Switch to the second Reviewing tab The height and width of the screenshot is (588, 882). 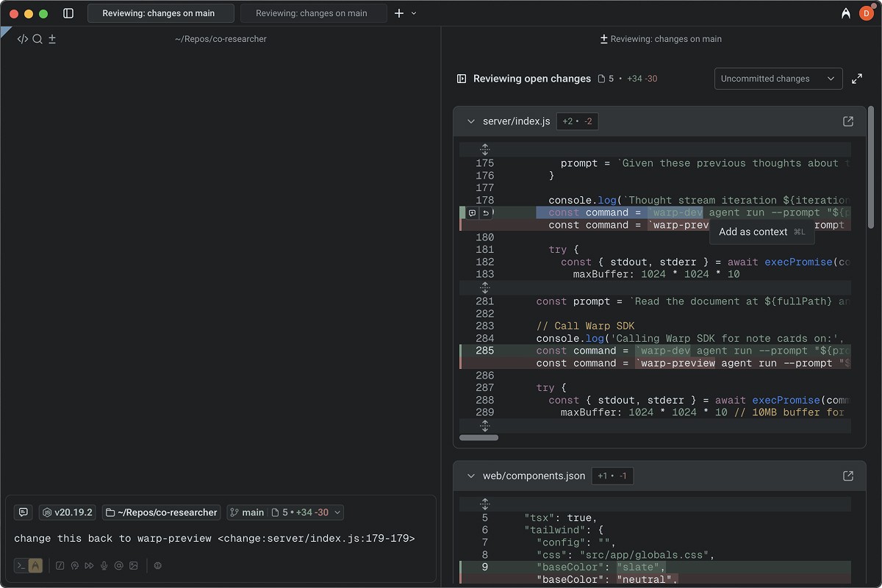[312, 13]
